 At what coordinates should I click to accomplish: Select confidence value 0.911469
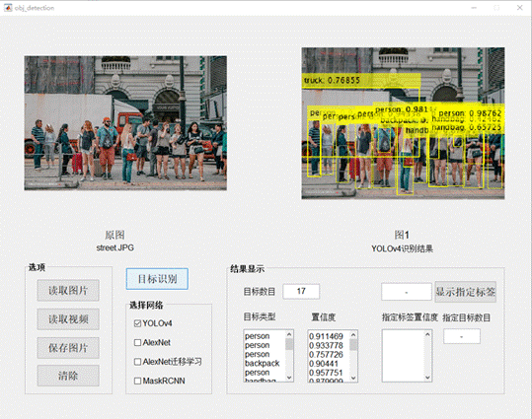[326, 336]
